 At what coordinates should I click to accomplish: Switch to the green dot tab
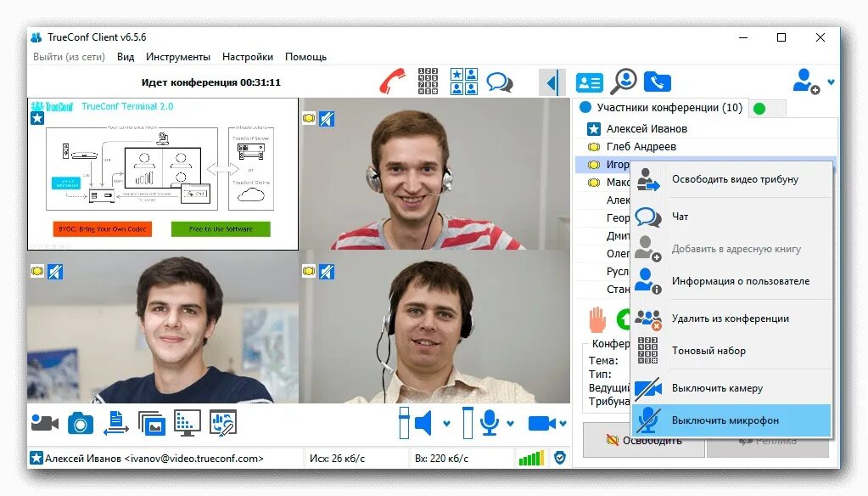767,109
